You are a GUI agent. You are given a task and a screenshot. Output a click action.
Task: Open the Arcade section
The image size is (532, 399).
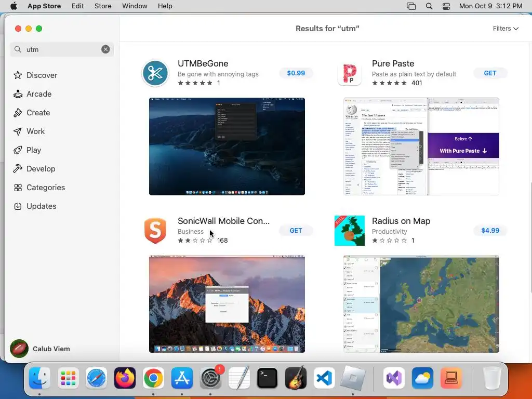[x=33, y=94]
